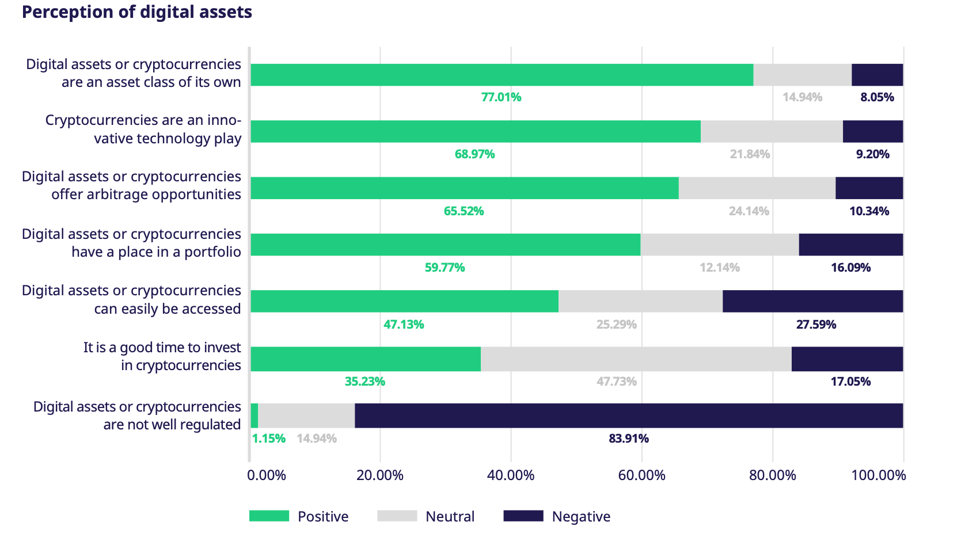The image size is (980, 533).
Task: Click the 16.09% negative value label
Action: point(850,268)
